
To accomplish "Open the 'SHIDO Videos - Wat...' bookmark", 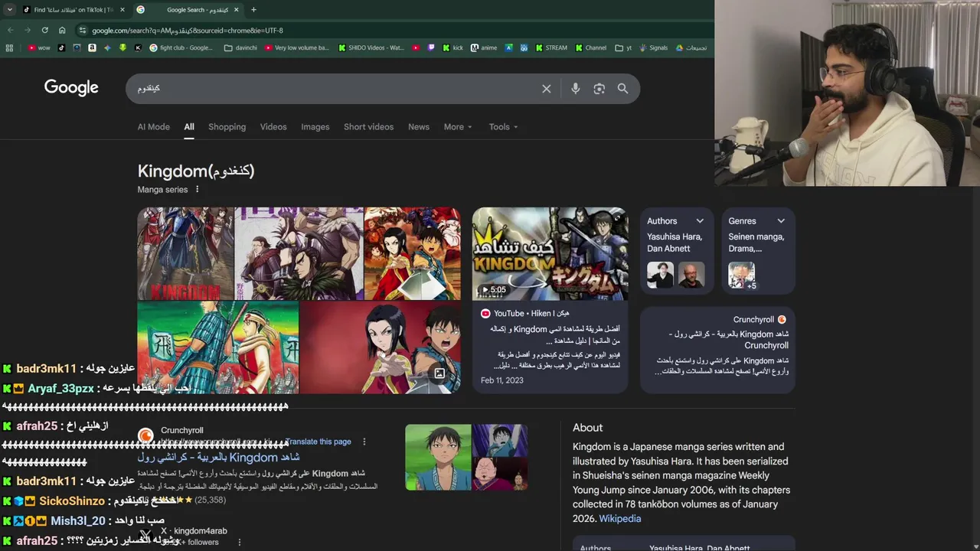I will 371,47.
